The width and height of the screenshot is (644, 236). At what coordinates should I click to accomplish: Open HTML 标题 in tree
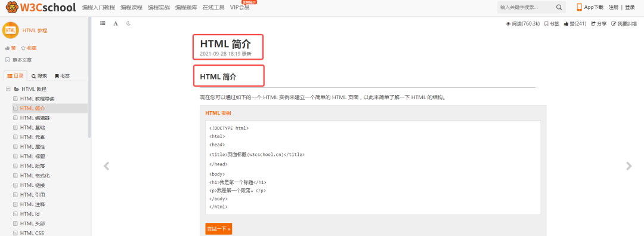coord(32,157)
